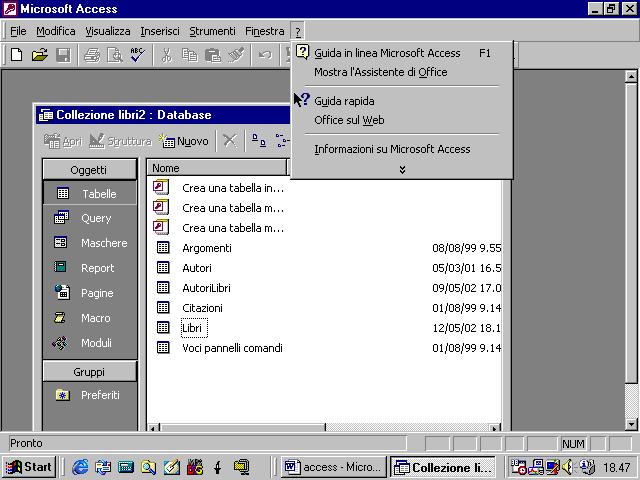The image size is (640, 480).
Task: Choose Mostra l'Assistente di Office
Action: [402, 72]
